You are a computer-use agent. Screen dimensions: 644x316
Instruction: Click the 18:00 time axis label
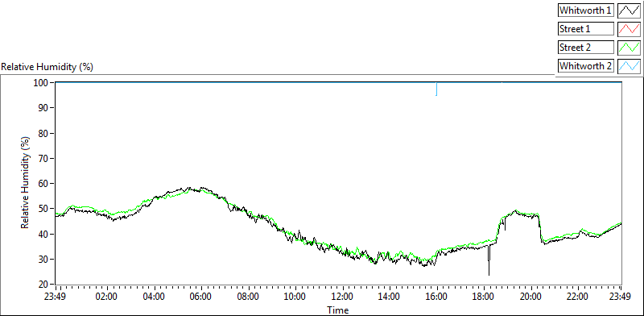coord(485,297)
